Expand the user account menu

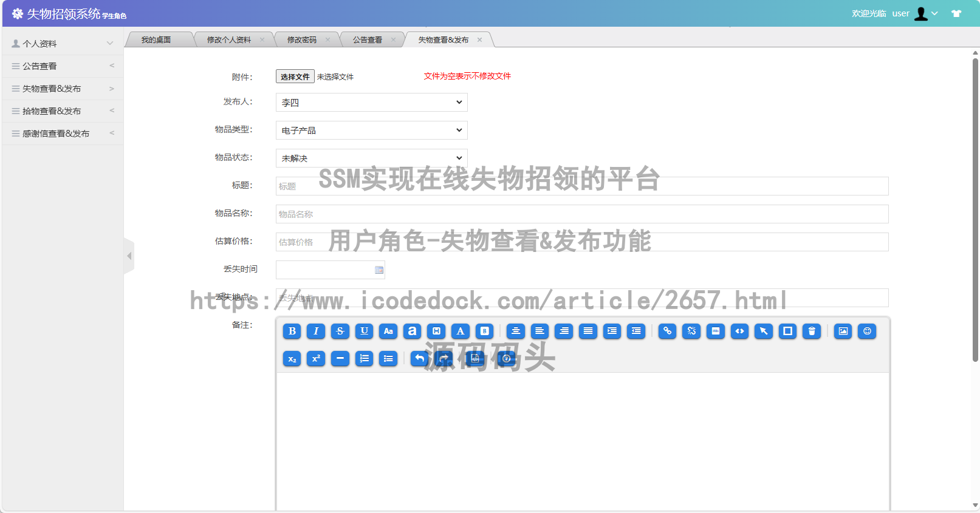point(925,13)
